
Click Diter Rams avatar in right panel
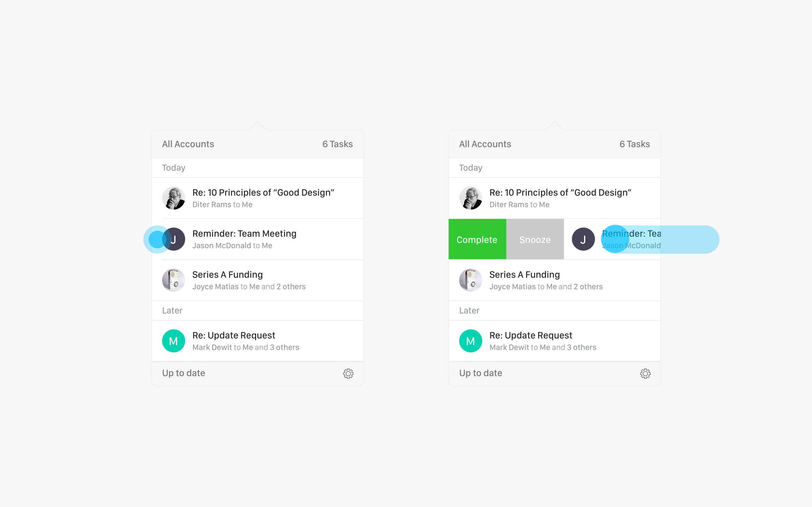coord(470,198)
